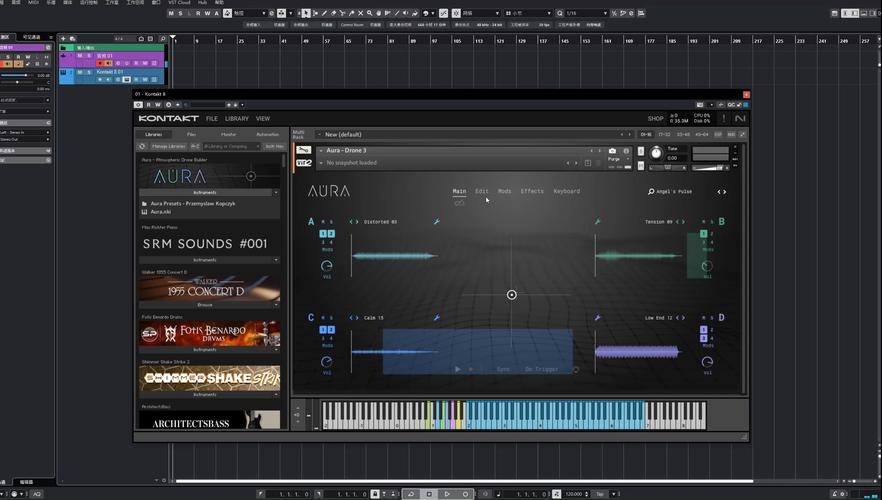This screenshot has width=882, height=500.
Task: Select the Zoom magnifier tool
Action: (370, 13)
